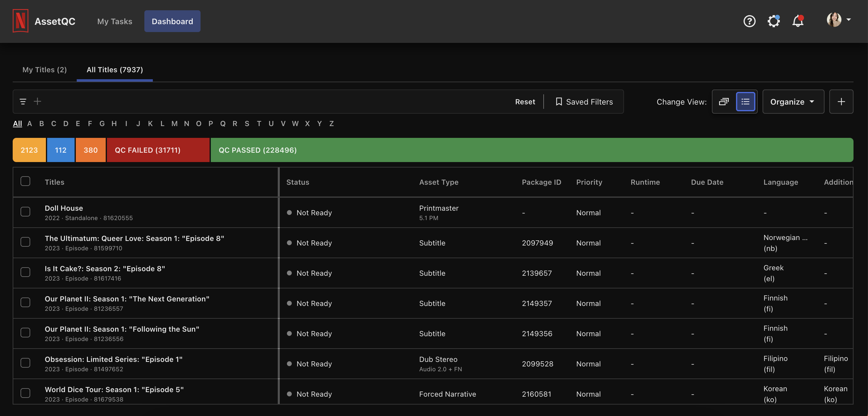
Task: Sort by the Asset Type column header
Action: [x=439, y=182]
